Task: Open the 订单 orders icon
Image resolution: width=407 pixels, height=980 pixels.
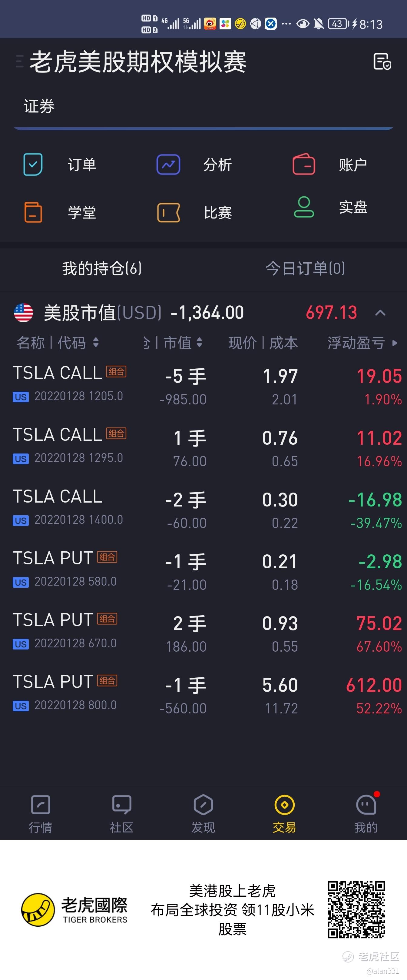Action: (x=33, y=165)
